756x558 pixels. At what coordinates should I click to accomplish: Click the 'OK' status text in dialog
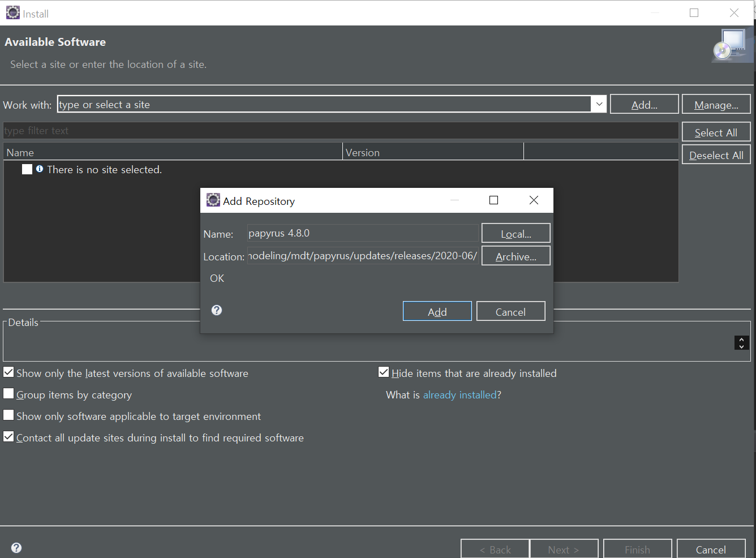pos(217,278)
